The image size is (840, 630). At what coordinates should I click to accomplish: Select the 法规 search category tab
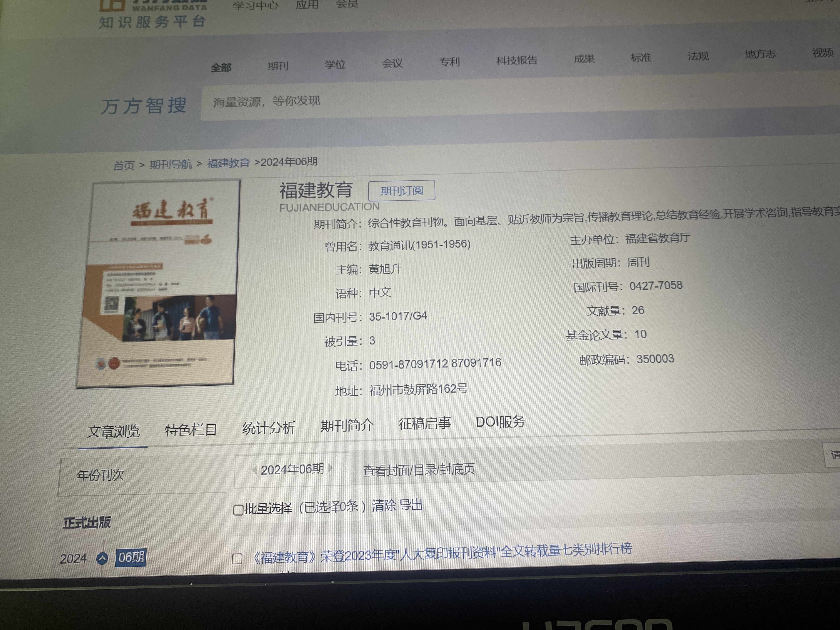(698, 56)
